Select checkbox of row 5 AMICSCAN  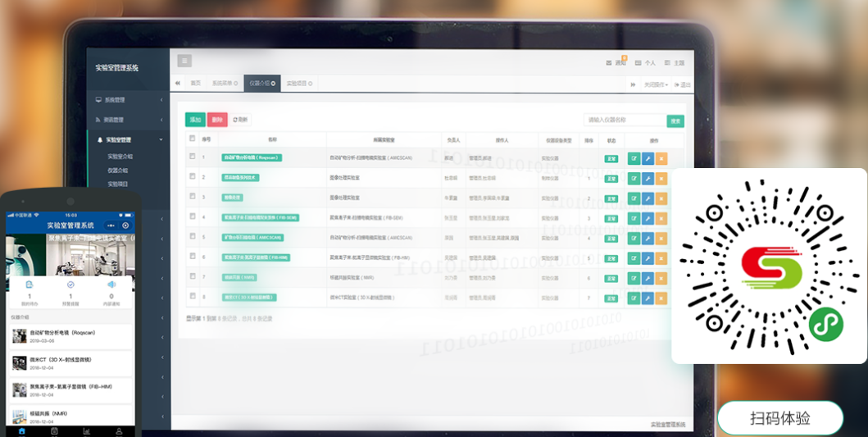click(192, 236)
